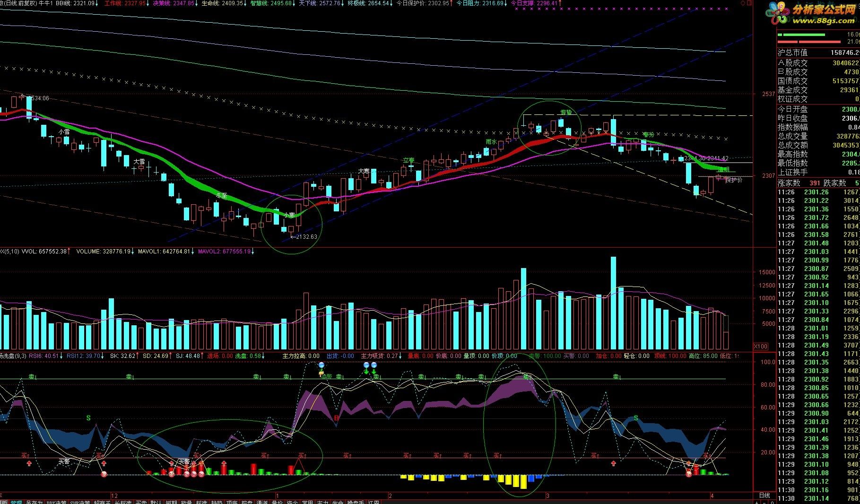Select the 大雪 solar term marker
The image size is (860, 504).
(x=139, y=162)
